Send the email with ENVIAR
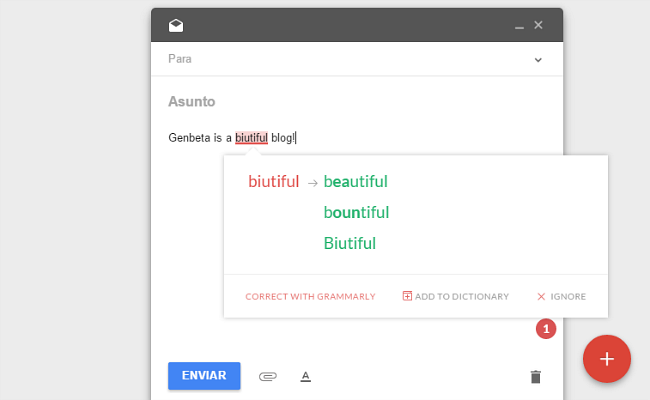The image size is (650, 400). point(204,376)
